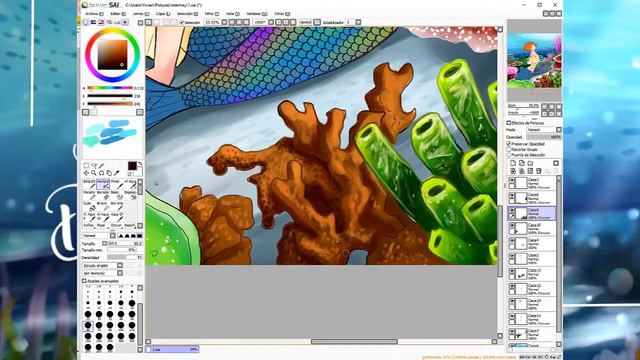640x360 pixels.
Task: Create a new linework layer
Action: [x=522, y=163]
